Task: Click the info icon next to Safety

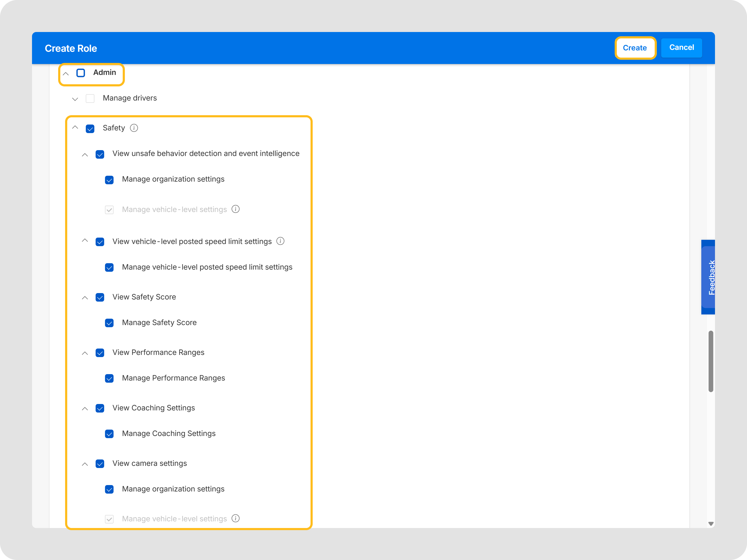Action: tap(134, 128)
